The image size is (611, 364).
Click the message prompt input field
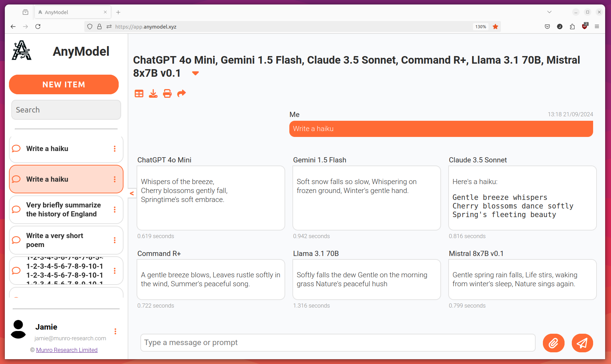[x=338, y=343]
